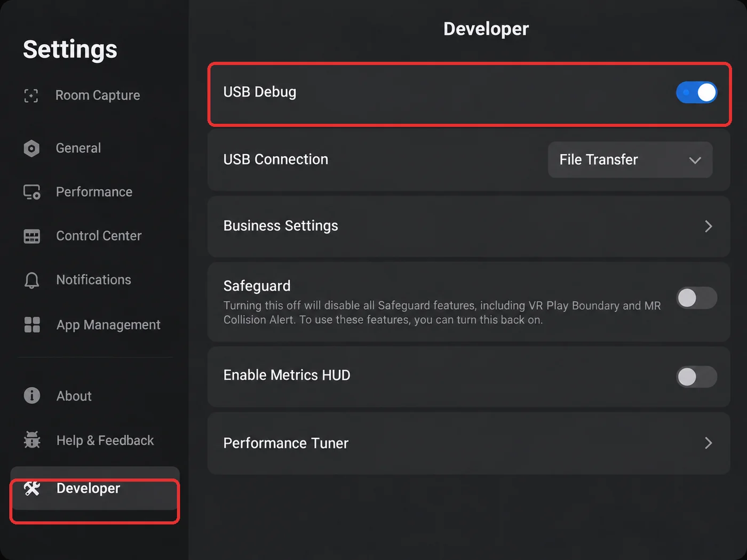The width and height of the screenshot is (747, 560).
Task: Open the USB Connection File Transfer dropdown
Action: pos(630,159)
